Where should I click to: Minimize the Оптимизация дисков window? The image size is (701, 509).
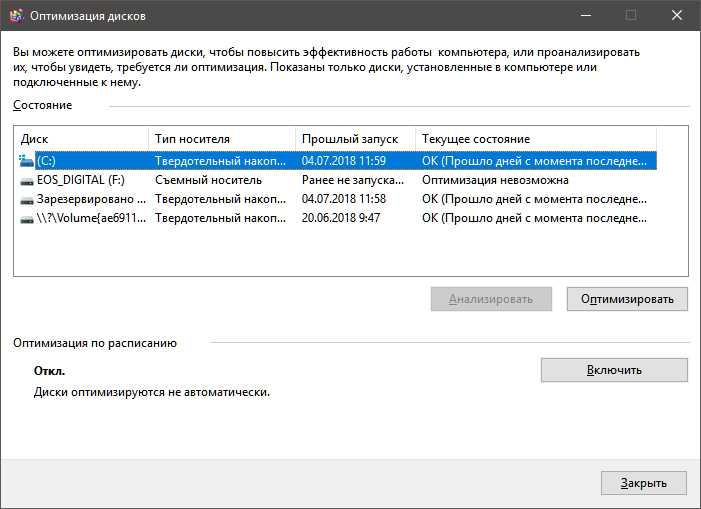point(586,16)
